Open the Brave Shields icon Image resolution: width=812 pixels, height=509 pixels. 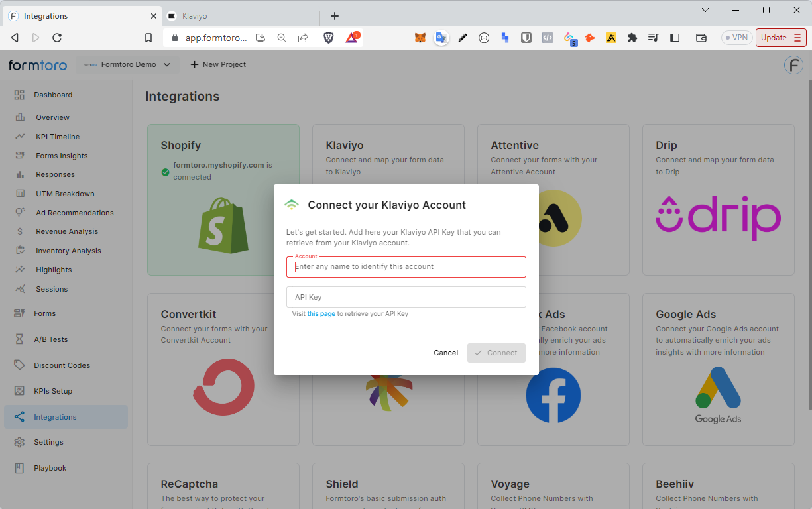(x=329, y=38)
